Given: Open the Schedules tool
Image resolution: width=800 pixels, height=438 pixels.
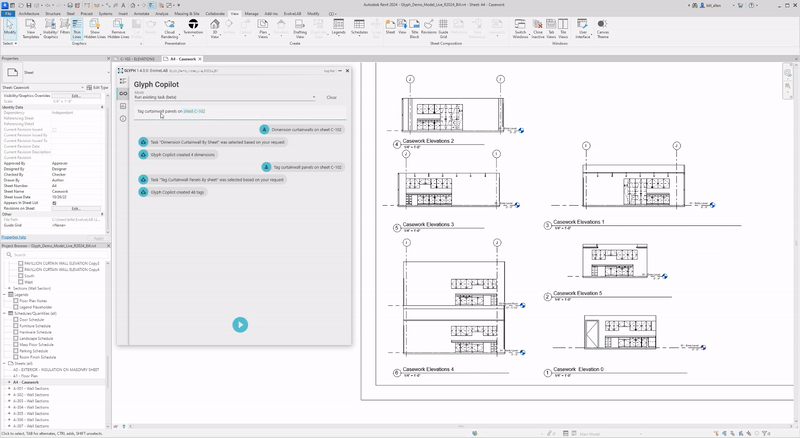Looking at the screenshot, I should pyautogui.click(x=359, y=27).
